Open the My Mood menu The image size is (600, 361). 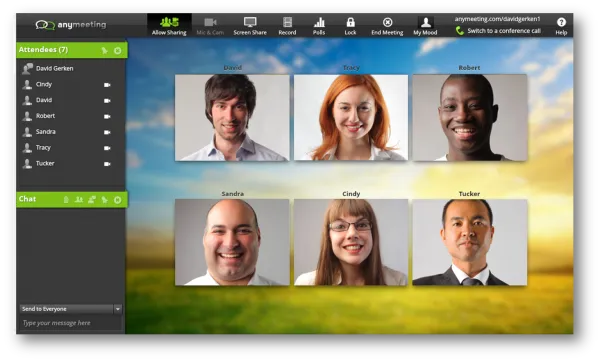click(425, 26)
